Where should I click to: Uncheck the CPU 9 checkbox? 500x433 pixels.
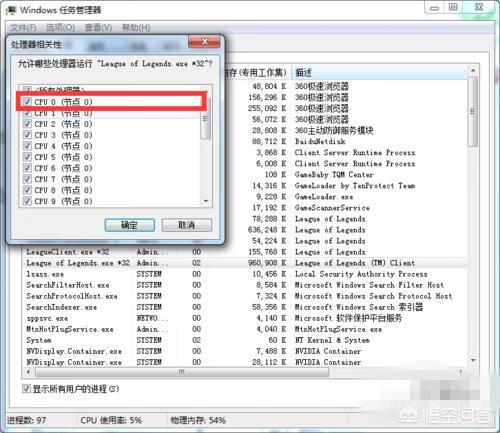click(27, 201)
